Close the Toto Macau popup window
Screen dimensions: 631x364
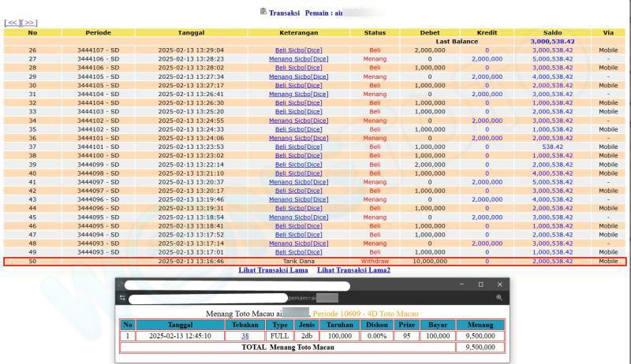(499, 284)
